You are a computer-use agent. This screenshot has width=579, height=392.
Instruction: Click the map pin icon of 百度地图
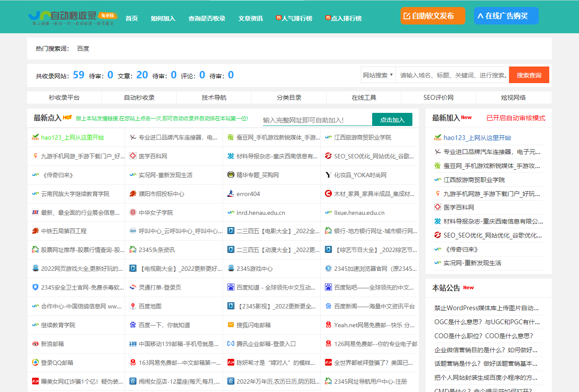click(133, 307)
